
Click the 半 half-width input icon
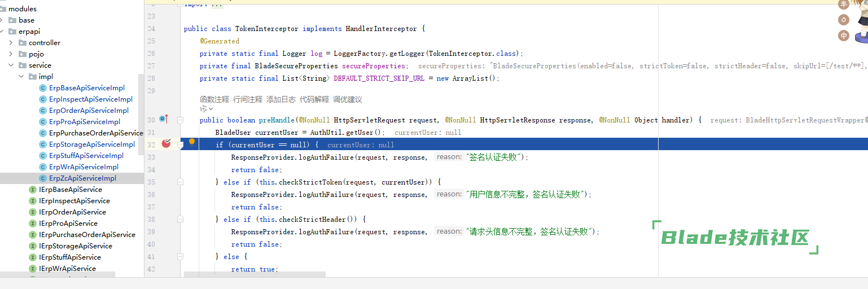(x=844, y=5)
